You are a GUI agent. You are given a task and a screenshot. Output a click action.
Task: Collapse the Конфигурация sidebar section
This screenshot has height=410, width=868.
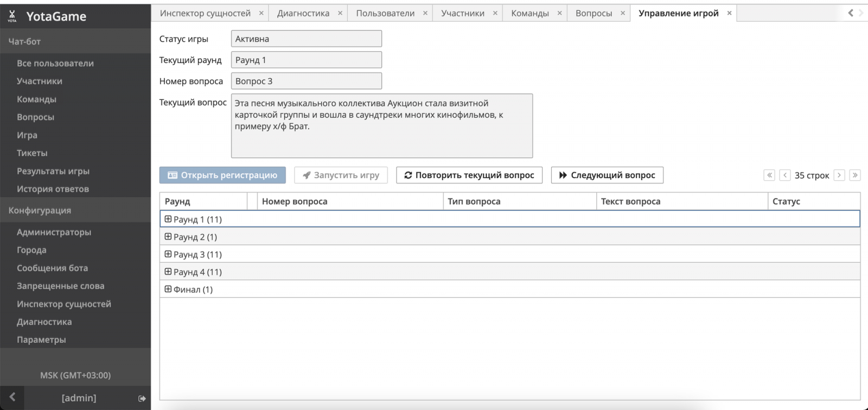[75, 210]
